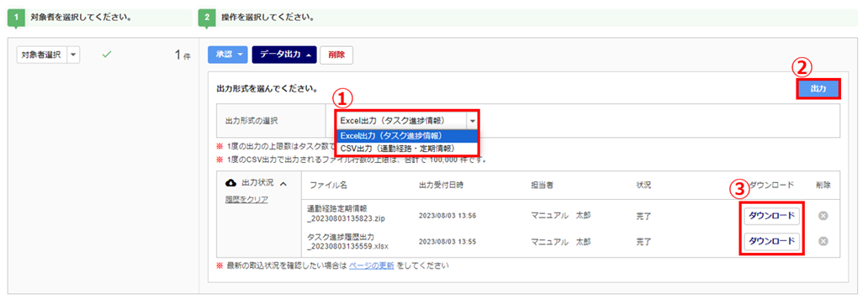Click the 出力受付日時 column header
The image size is (868, 304).
click(442, 185)
